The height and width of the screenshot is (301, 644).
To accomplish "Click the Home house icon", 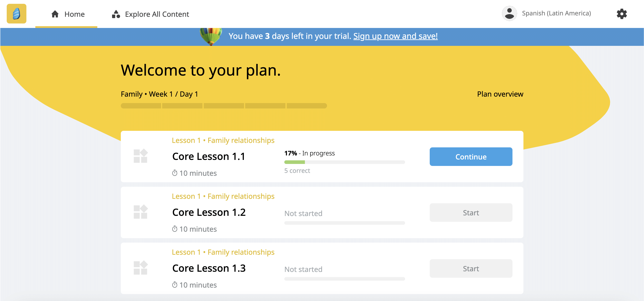I will [55, 14].
